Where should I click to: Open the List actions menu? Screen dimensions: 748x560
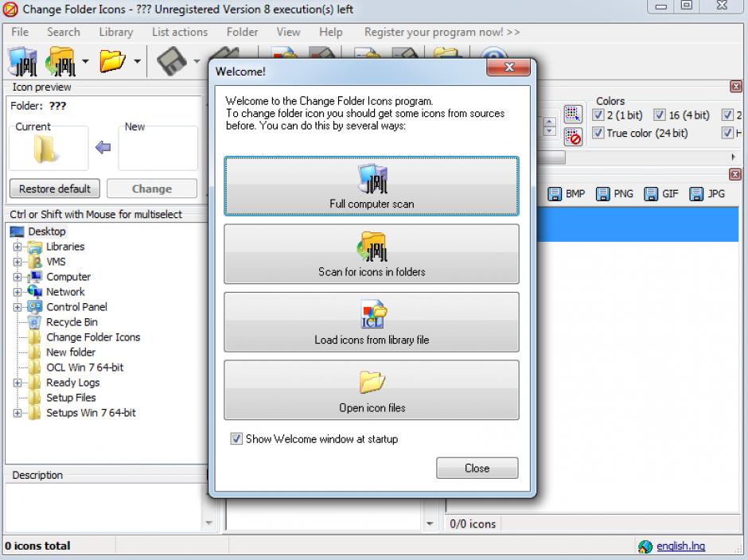pos(180,32)
